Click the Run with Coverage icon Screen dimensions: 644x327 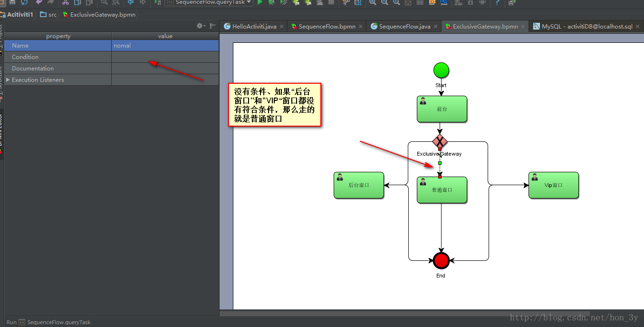point(283,2)
